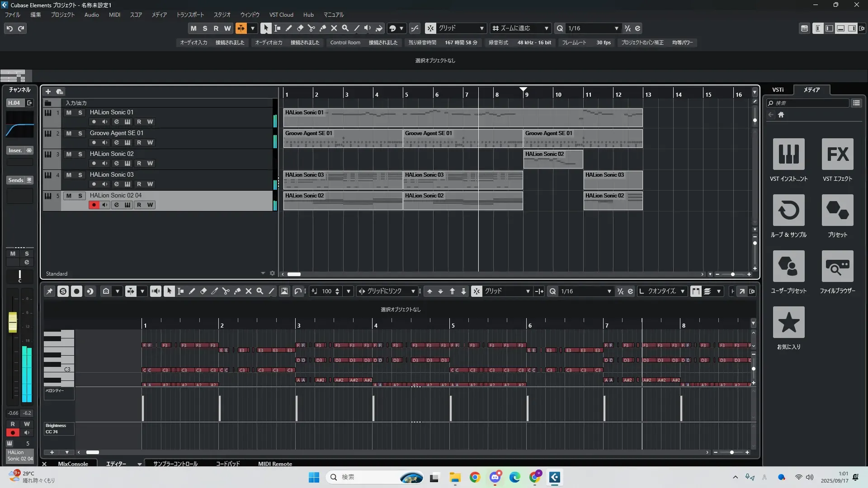Click the Sends section button
Screen dimensions: 868x488
tap(16, 180)
